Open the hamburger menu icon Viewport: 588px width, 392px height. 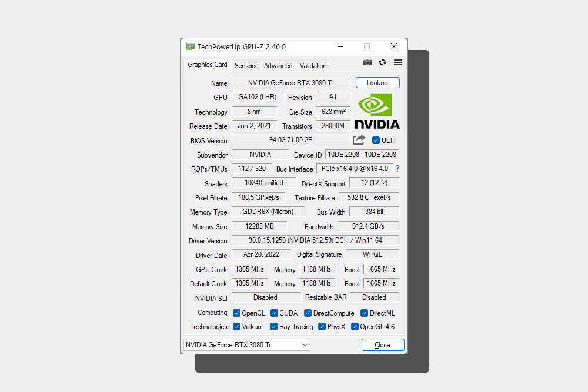[397, 62]
